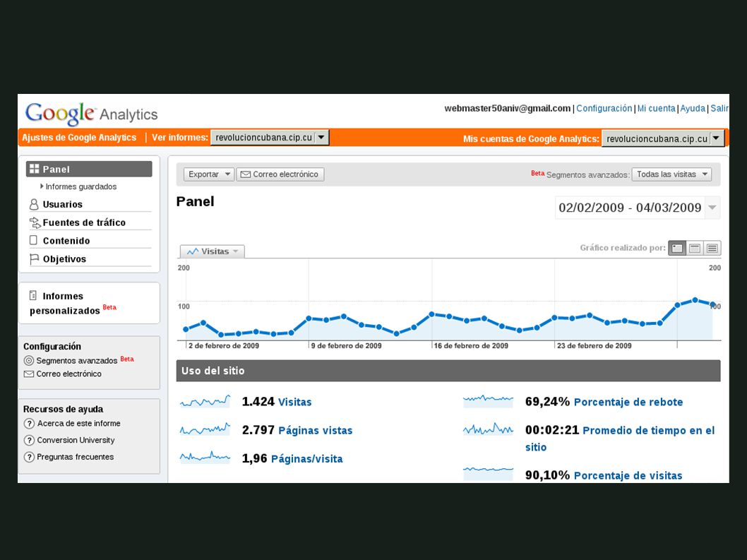The height and width of the screenshot is (560, 747).
Task: Click the Correo electrónico toolbar button
Action: 280,174
